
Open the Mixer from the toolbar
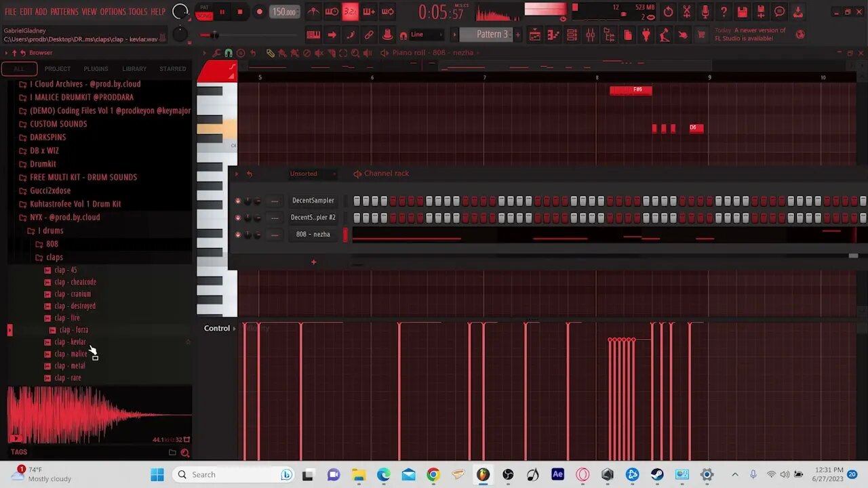[x=591, y=35]
